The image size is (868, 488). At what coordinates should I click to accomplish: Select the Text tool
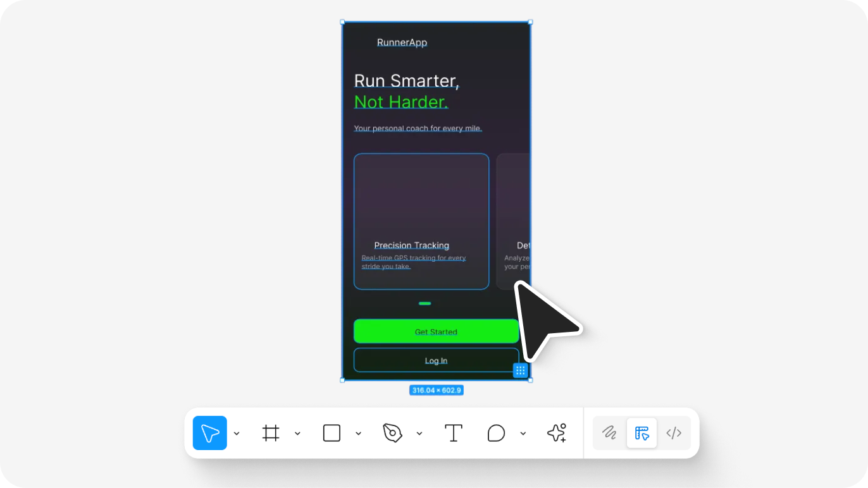454,433
